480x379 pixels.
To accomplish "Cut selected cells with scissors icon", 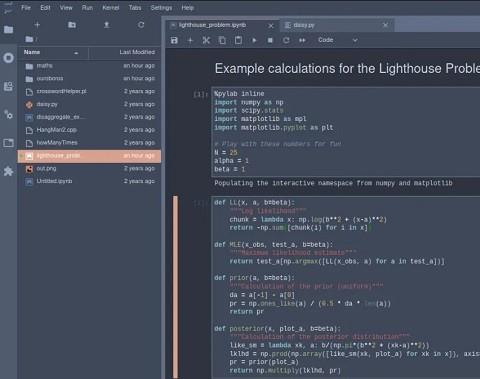I will [206, 40].
